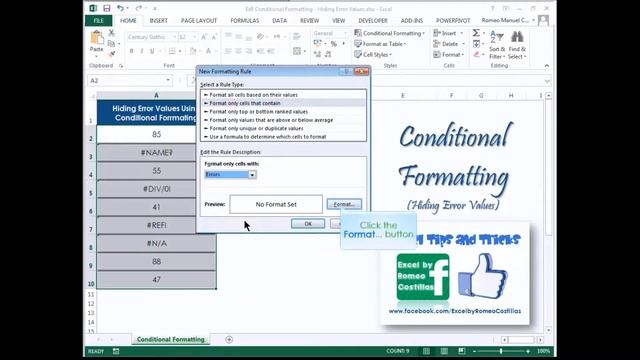Open the Sort & Filter dropdown
The height and width of the screenshot is (360, 640).
click(497, 46)
